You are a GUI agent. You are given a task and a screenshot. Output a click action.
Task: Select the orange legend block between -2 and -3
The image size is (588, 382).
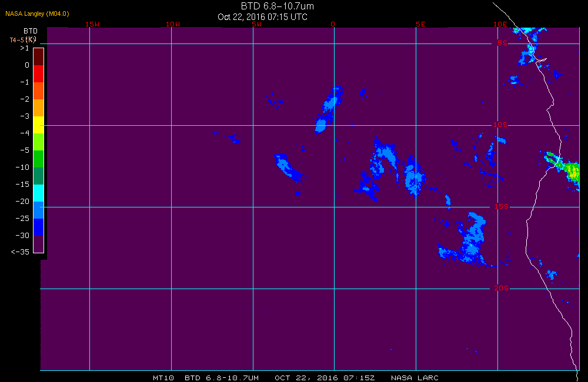click(x=39, y=108)
